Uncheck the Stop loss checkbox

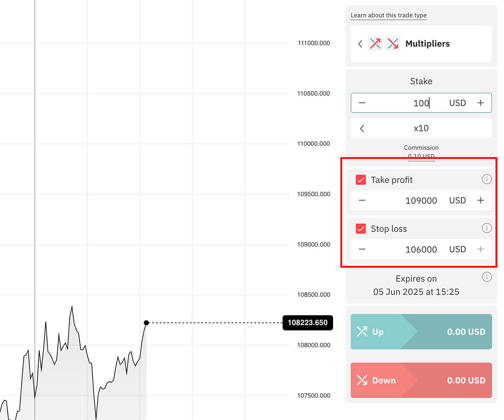[x=361, y=229]
